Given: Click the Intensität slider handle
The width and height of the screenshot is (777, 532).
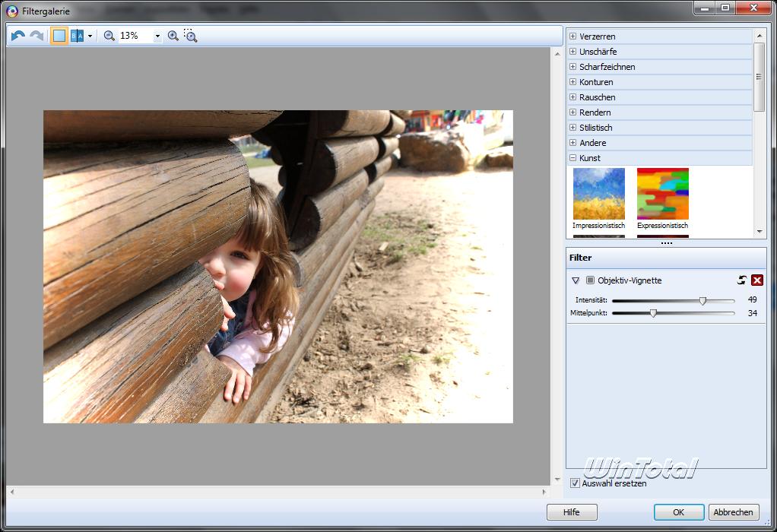Looking at the screenshot, I should point(702,301).
